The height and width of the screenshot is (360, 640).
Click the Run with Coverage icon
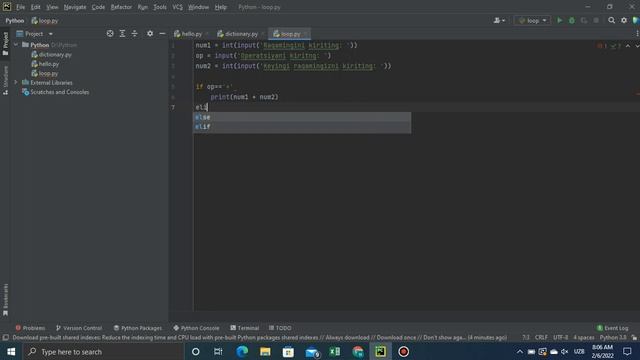pos(584,20)
